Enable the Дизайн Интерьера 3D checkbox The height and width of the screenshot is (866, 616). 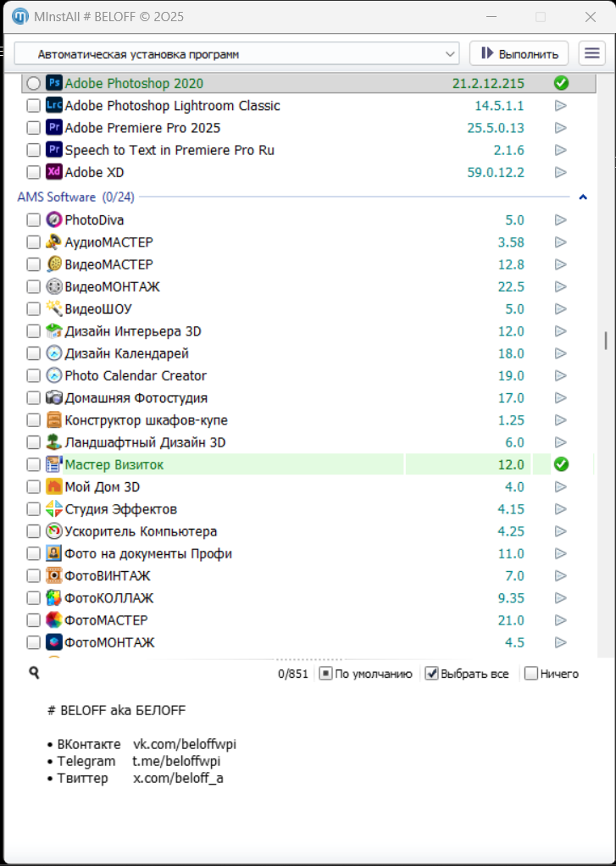coord(33,331)
